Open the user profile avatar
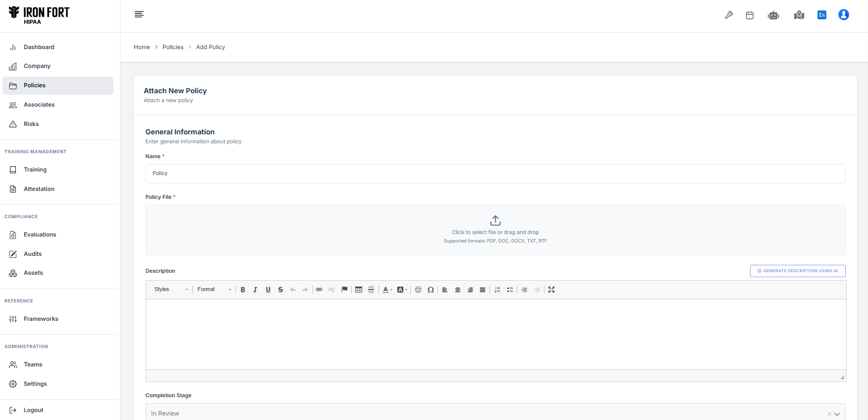 [x=843, y=15]
